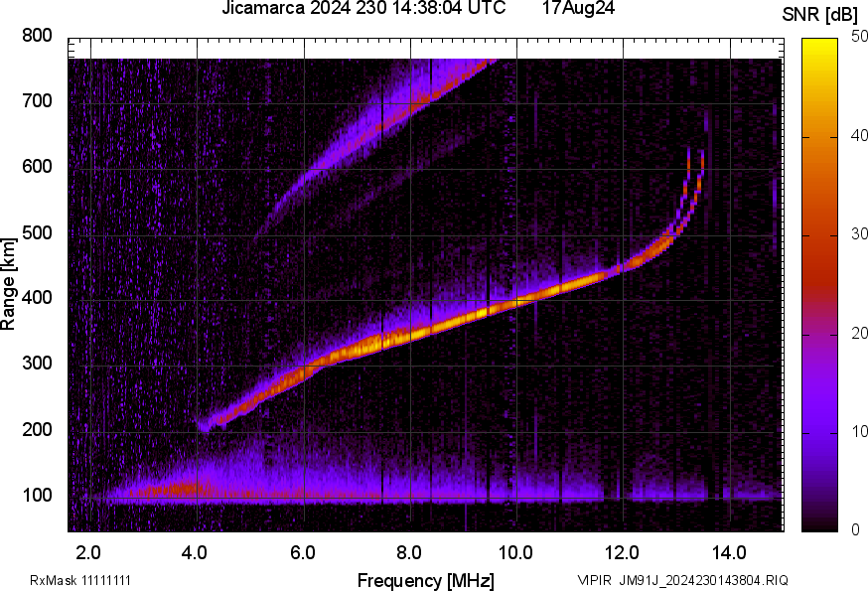Click the start of the trace near 4.2 MHz, 200 km
Viewport: 868px width, 591px height.
click(206, 425)
